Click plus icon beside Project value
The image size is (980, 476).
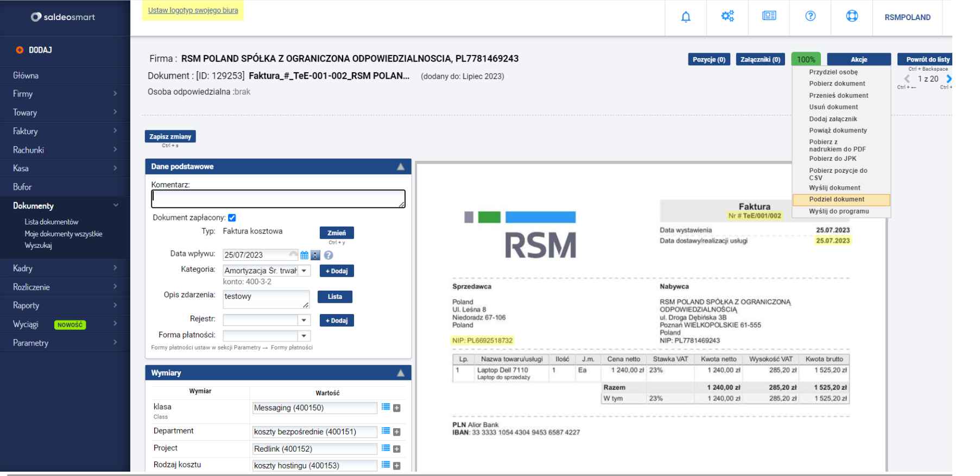point(397,449)
